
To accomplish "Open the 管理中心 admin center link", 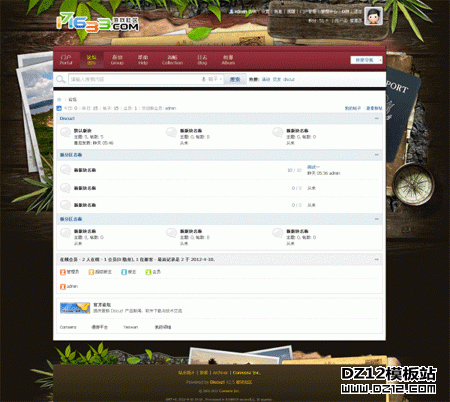I will pos(329,11).
